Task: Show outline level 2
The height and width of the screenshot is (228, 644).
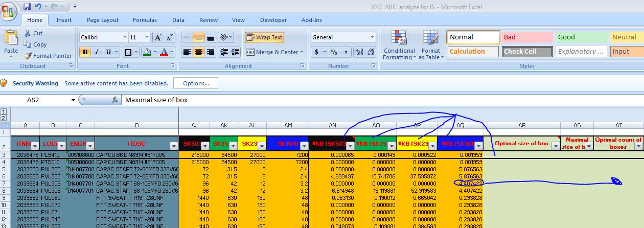Action: tap(4, 117)
